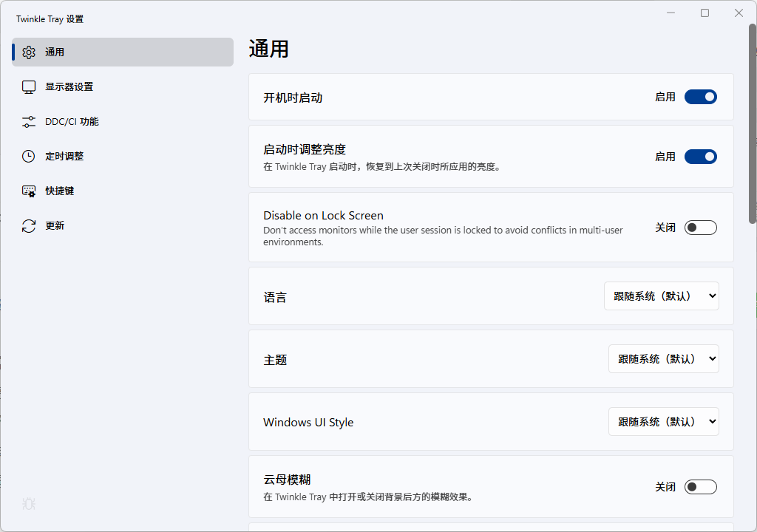Image resolution: width=757 pixels, height=532 pixels.
Task: Turn off 启动时调整亮度
Action: pyautogui.click(x=700, y=157)
